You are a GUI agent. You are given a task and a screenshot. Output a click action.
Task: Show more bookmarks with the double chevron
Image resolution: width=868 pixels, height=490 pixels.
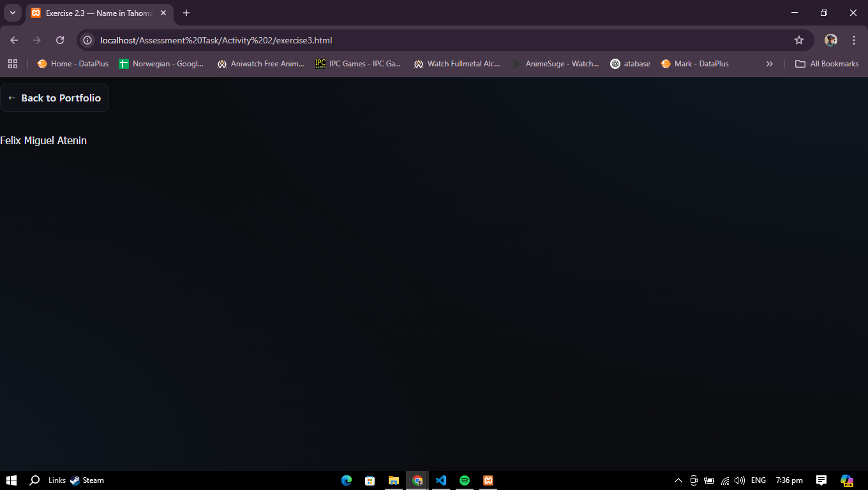(x=769, y=64)
